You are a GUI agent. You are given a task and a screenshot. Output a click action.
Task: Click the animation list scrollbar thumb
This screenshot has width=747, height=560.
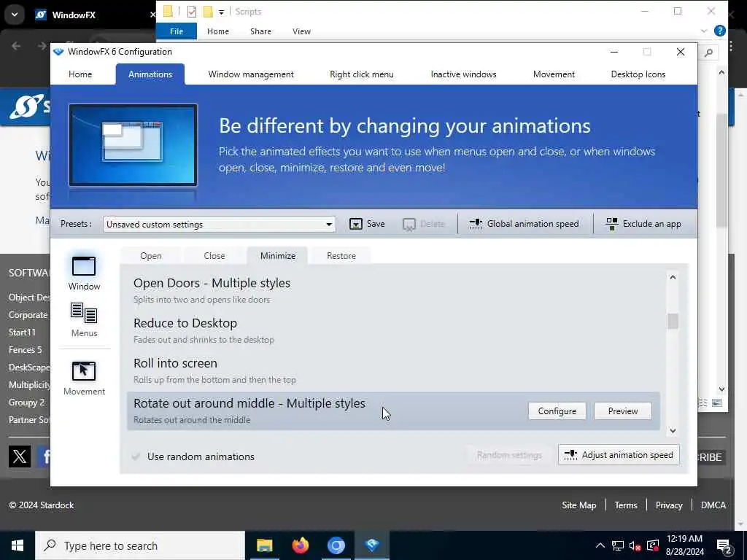pos(673,321)
